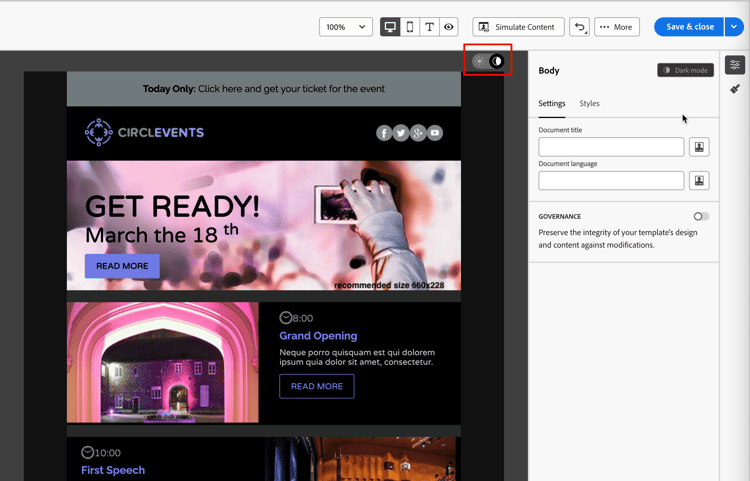Click the YouTube icon in email header
The image size is (750, 481).
(x=435, y=133)
